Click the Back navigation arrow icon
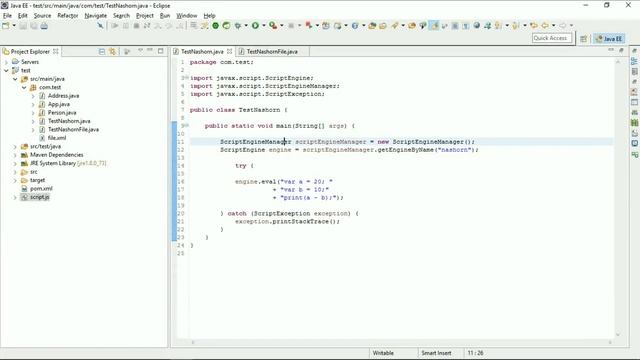This screenshot has height=360, width=640. 545,26
